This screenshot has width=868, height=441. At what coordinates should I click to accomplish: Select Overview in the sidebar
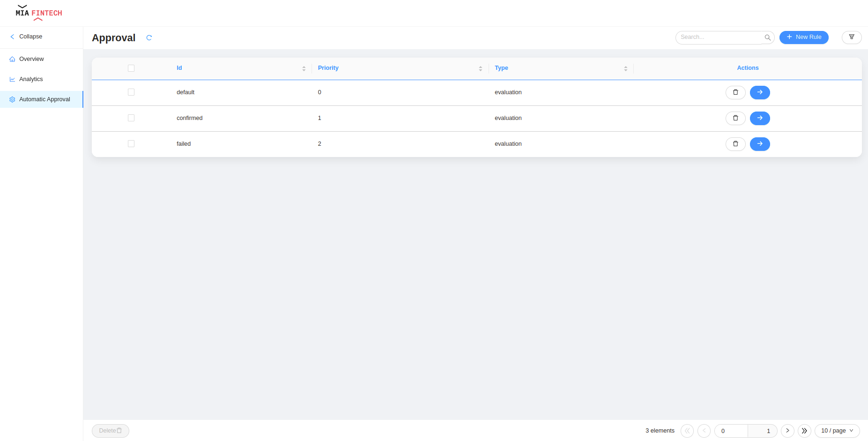(x=32, y=59)
